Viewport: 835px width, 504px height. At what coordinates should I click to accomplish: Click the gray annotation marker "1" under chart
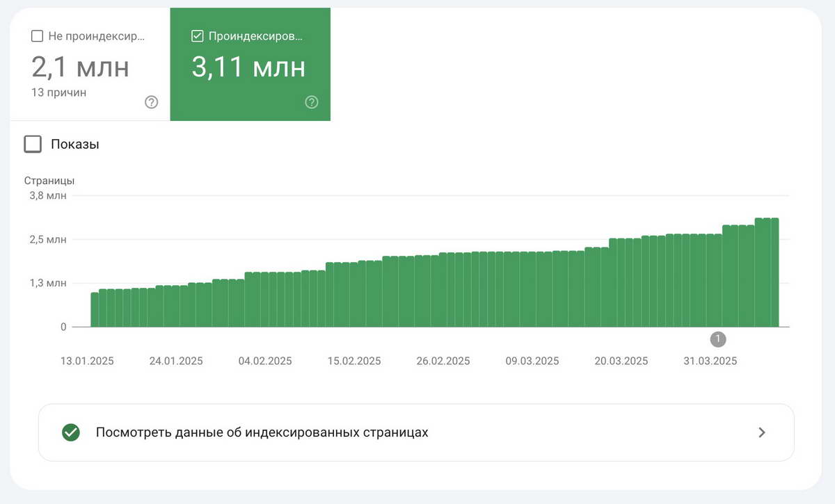point(718,339)
